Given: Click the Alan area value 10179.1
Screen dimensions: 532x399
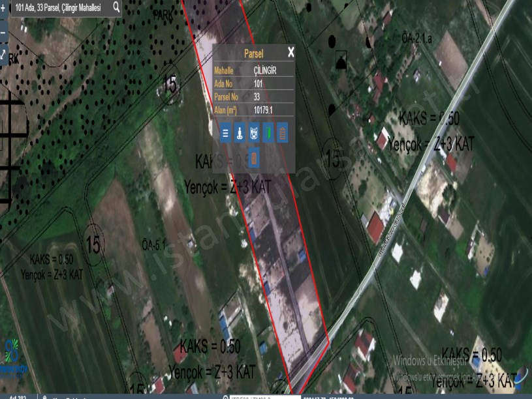Looking at the screenshot, I should pyautogui.click(x=263, y=110).
